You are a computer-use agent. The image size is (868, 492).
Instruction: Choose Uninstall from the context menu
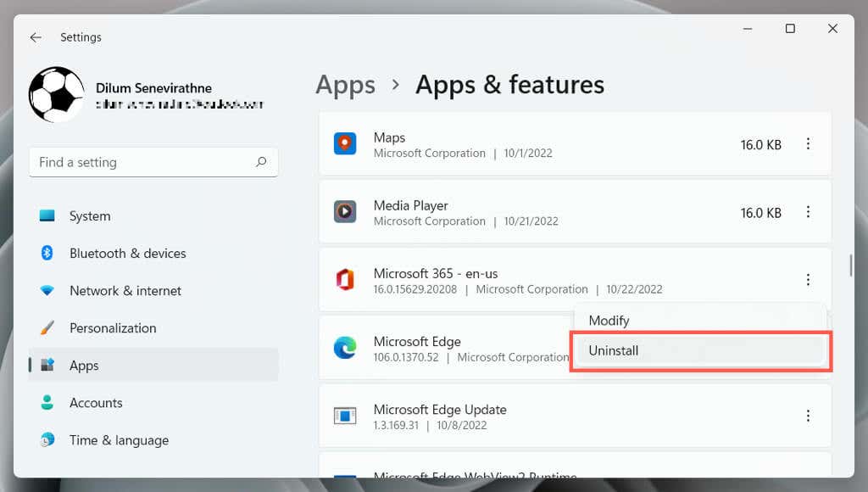(614, 350)
